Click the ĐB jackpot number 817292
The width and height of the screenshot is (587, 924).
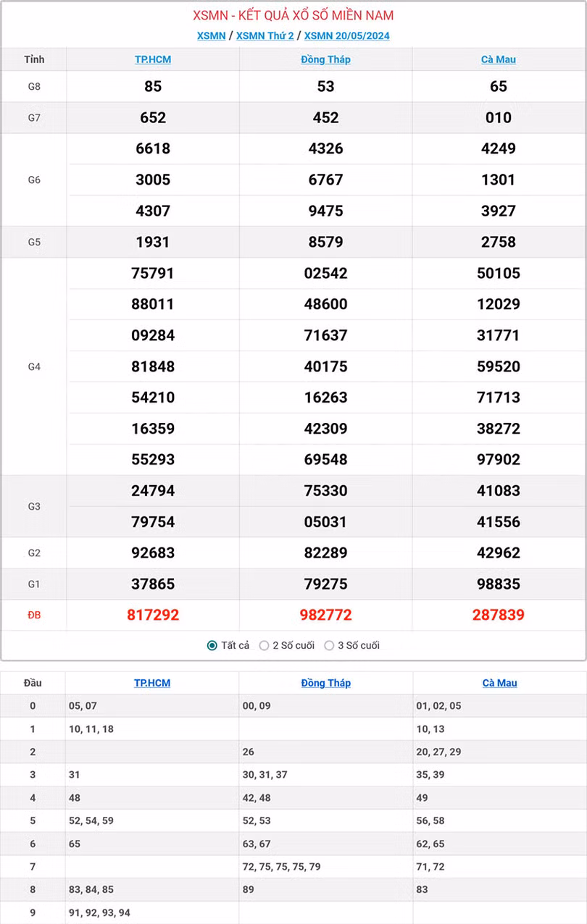pyautogui.click(x=153, y=615)
